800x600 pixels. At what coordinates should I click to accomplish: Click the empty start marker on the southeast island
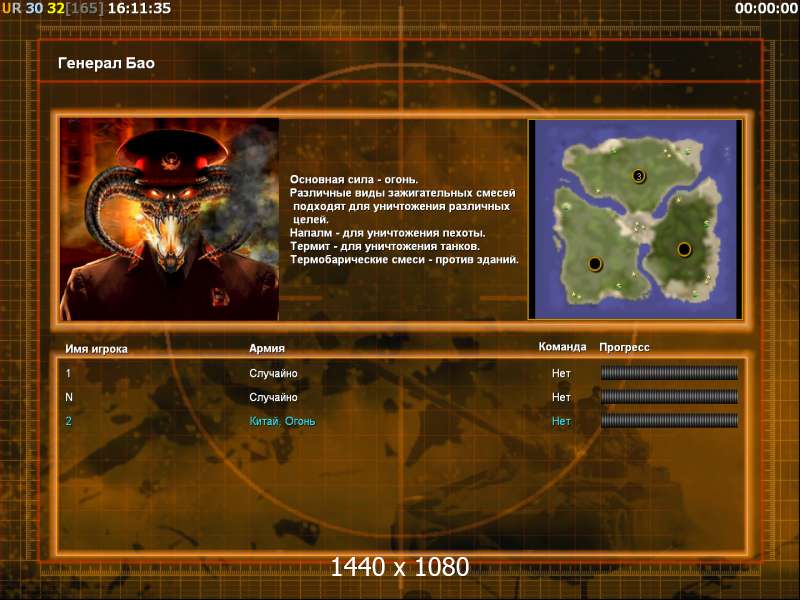tap(684, 248)
